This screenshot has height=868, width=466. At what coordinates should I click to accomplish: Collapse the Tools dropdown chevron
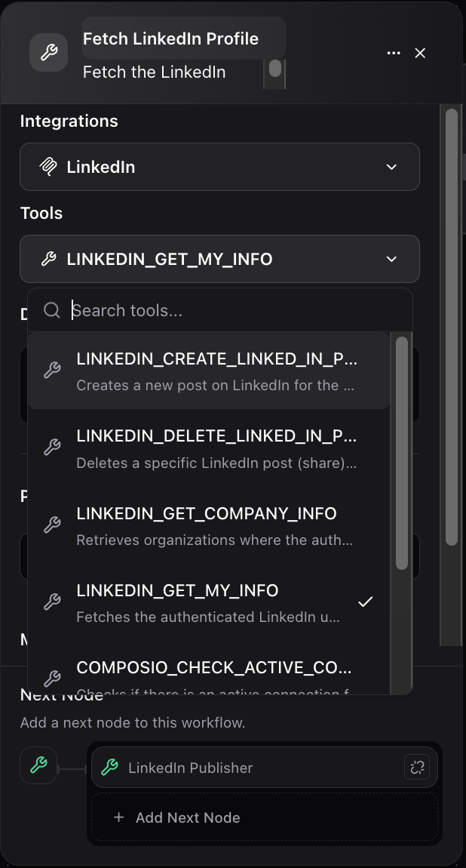[x=391, y=259]
